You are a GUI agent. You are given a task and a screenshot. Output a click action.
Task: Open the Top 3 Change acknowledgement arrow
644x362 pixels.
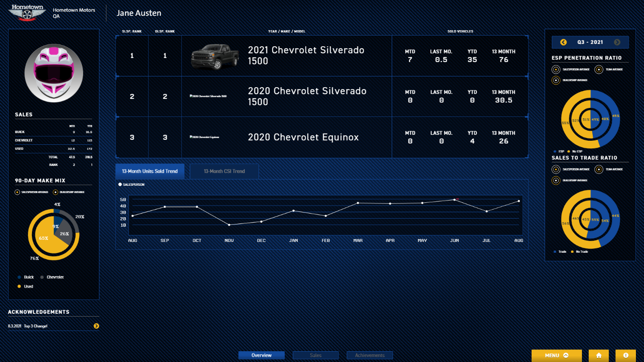96,326
